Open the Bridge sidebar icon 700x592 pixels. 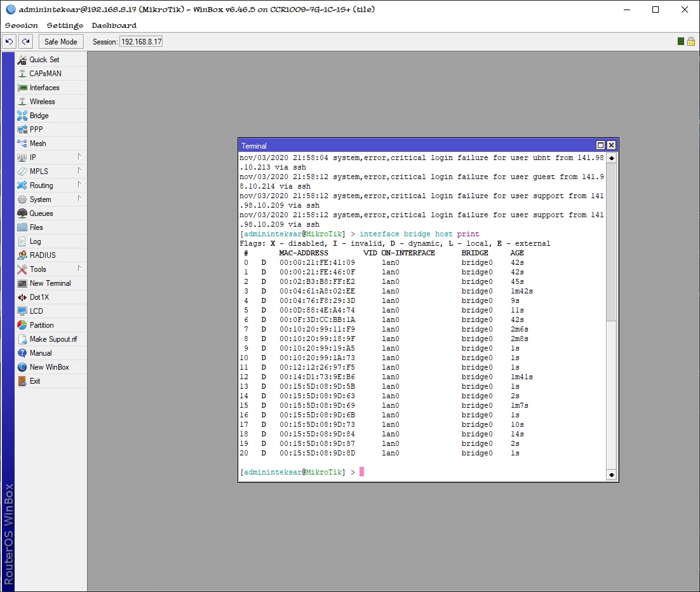tap(22, 116)
